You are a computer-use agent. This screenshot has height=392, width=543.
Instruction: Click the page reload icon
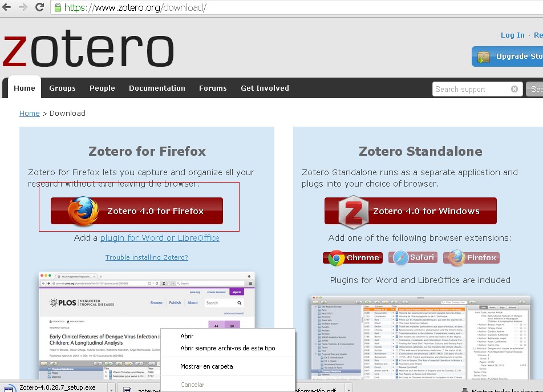pyautogui.click(x=39, y=8)
